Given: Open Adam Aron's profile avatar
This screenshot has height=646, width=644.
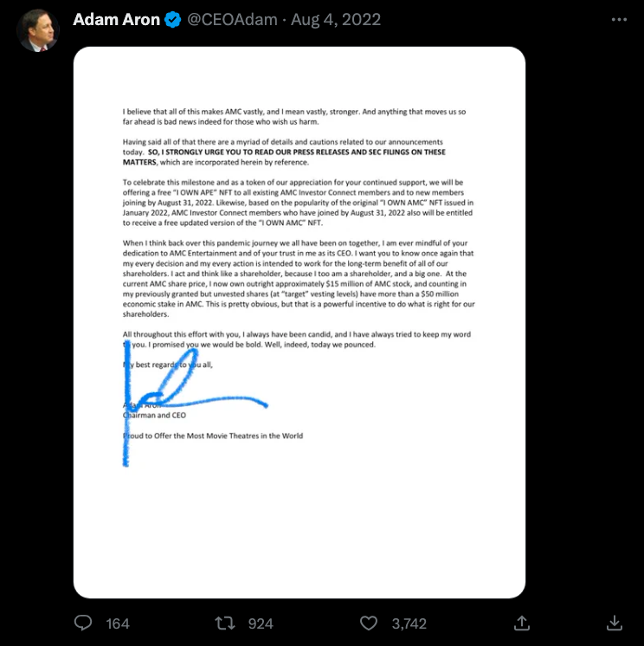Looking at the screenshot, I should [x=37, y=31].
